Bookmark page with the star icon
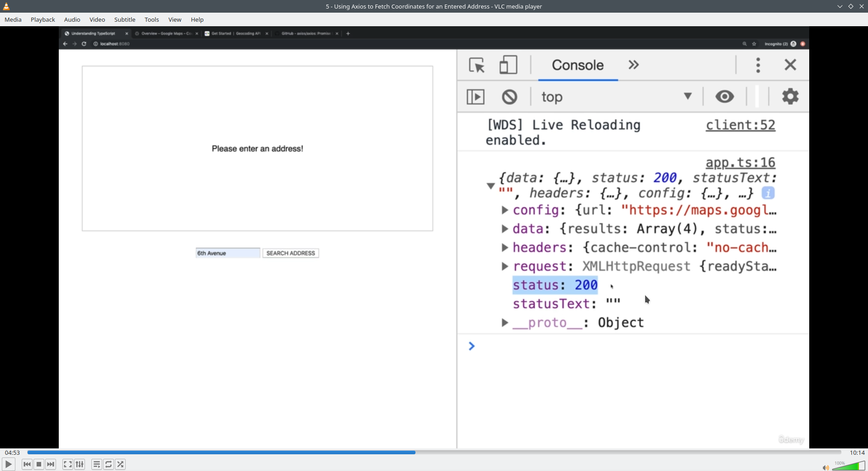Screen dimensions: 868x471 (x=754, y=44)
